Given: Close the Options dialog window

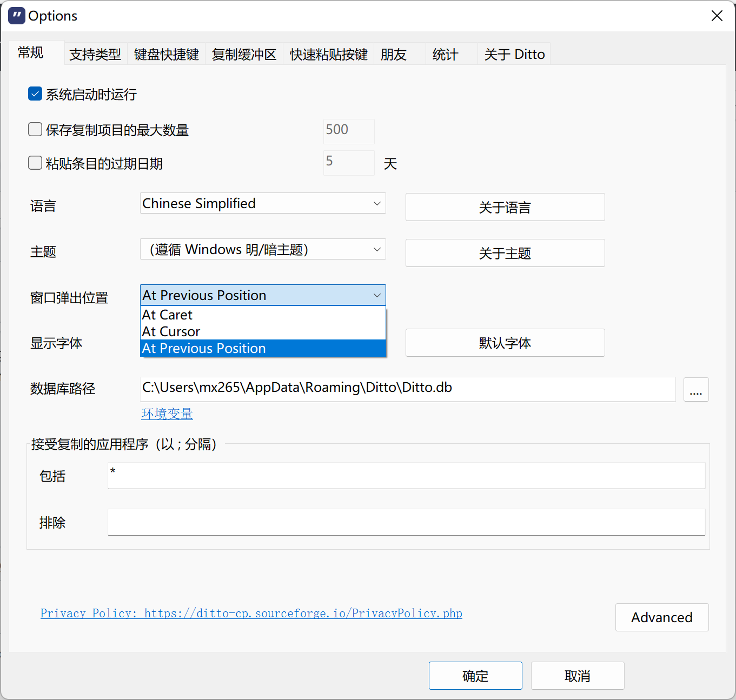Looking at the screenshot, I should click(717, 16).
